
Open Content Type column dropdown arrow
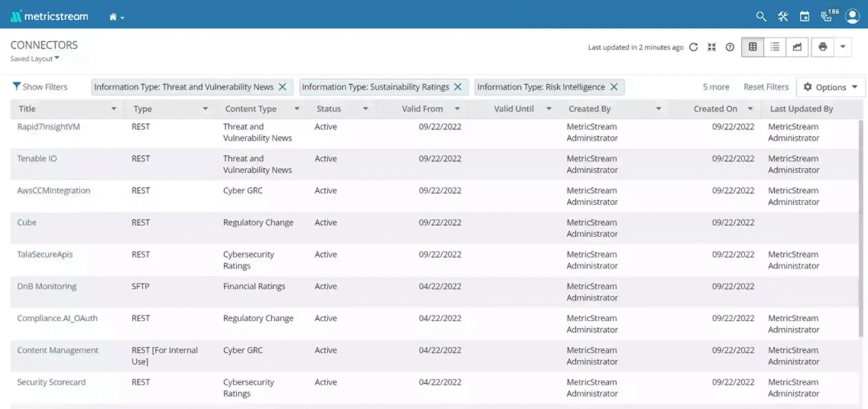[296, 109]
